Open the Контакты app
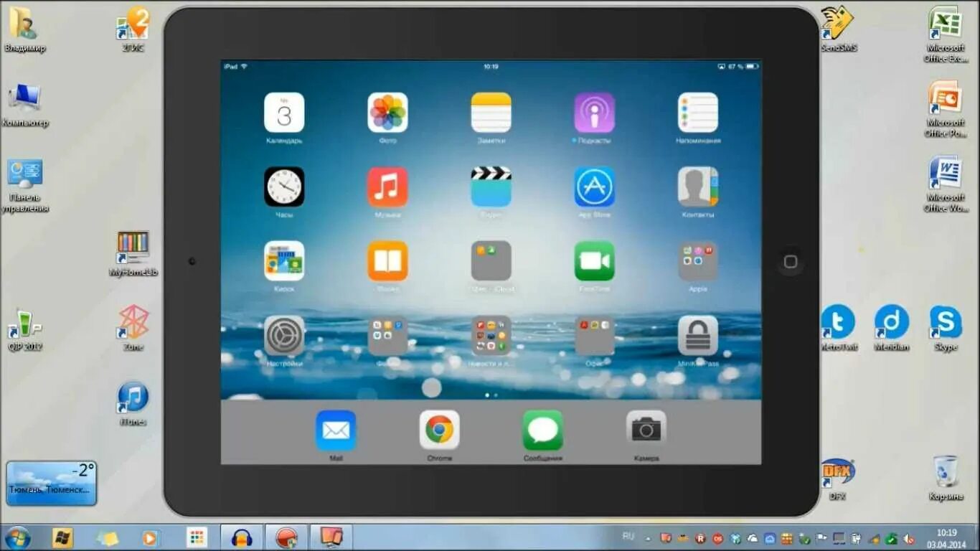980x551 pixels. click(697, 187)
